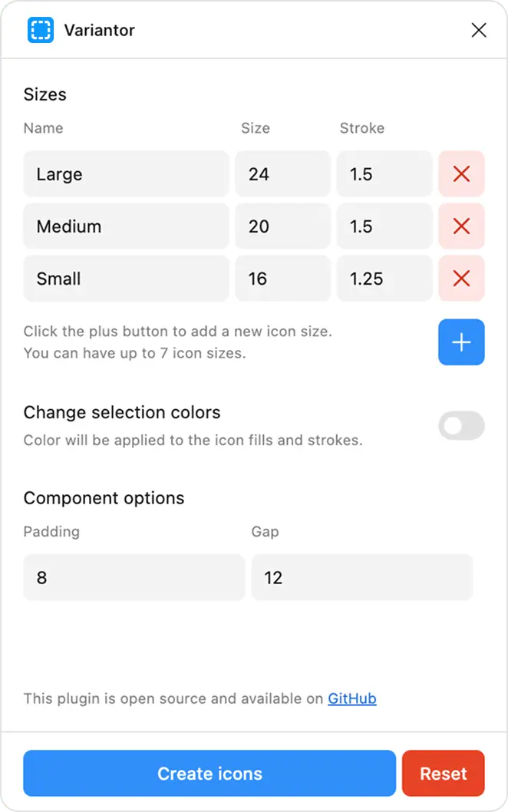This screenshot has height=812, width=508.
Task: Add a new icon size with plus button
Action: pyautogui.click(x=461, y=342)
